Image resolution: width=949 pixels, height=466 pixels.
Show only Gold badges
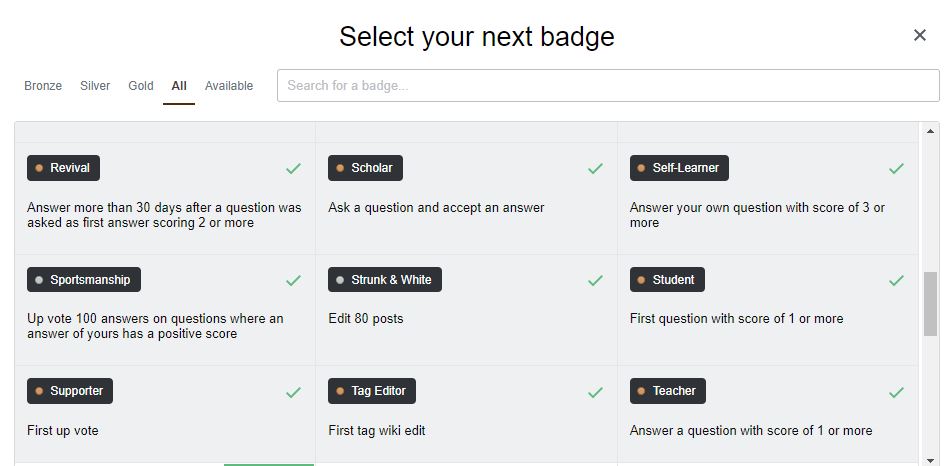141,86
